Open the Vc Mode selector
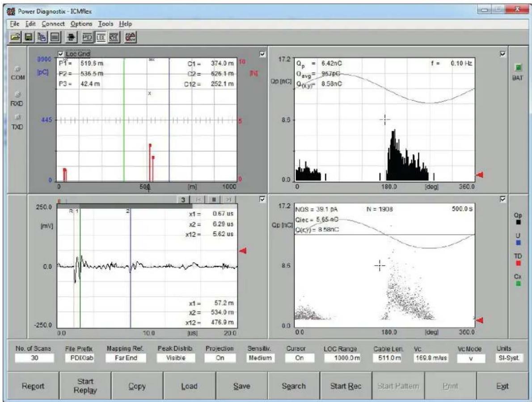Screen dimensions: 532x402 coord(471,358)
